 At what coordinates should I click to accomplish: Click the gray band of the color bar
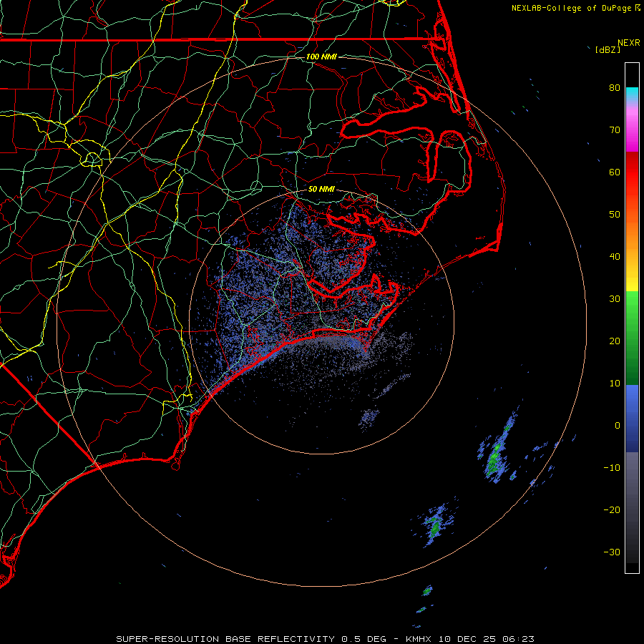click(632, 507)
